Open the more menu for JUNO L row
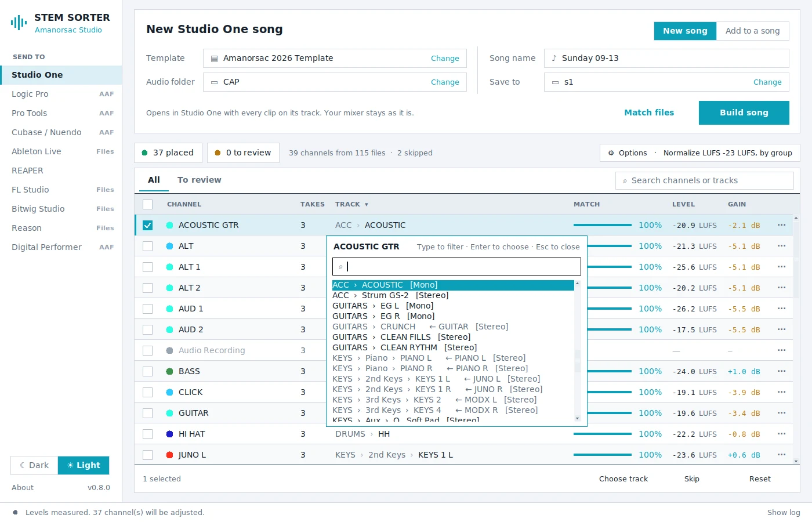The image size is (812, 522). (781, 455)
